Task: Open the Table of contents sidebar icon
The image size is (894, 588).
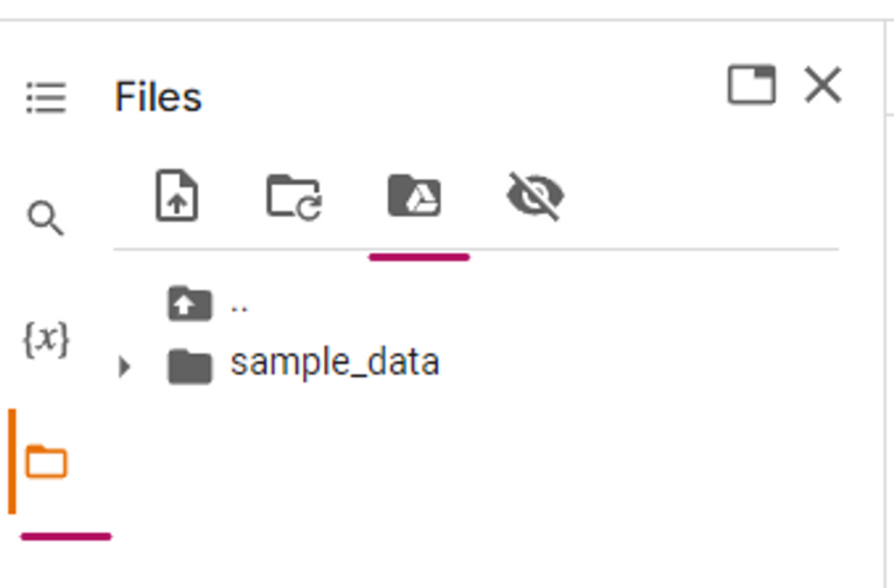Action: point(46,98)
